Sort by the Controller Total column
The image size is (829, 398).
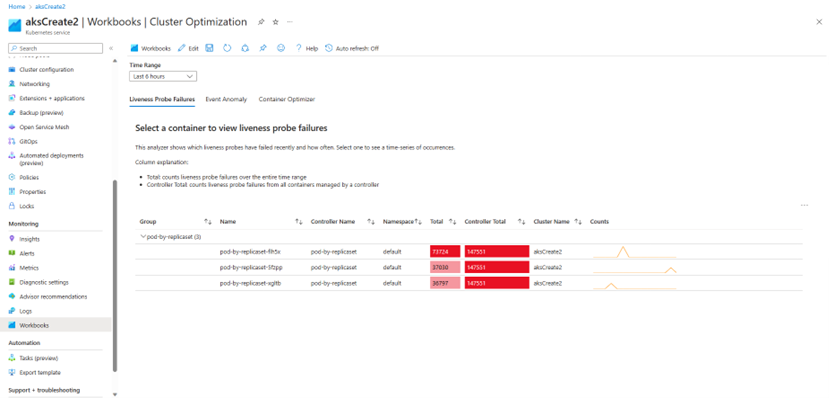tap(521, 222)
